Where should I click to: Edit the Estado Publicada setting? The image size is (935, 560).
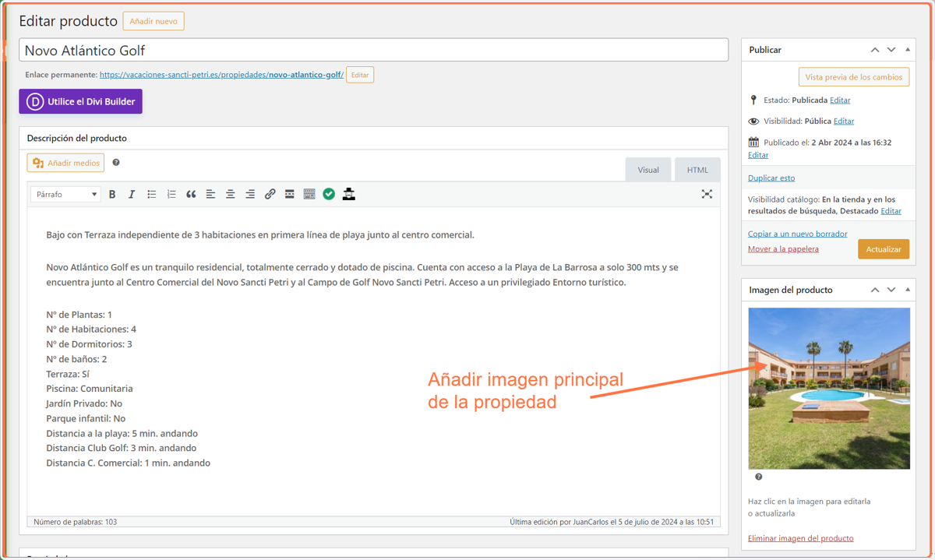[840, 100]
